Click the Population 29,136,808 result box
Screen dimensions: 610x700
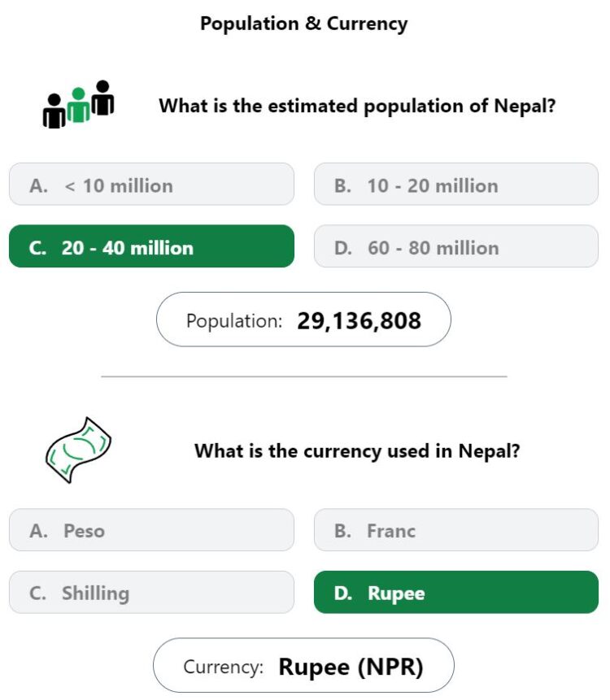pos(303,320)
